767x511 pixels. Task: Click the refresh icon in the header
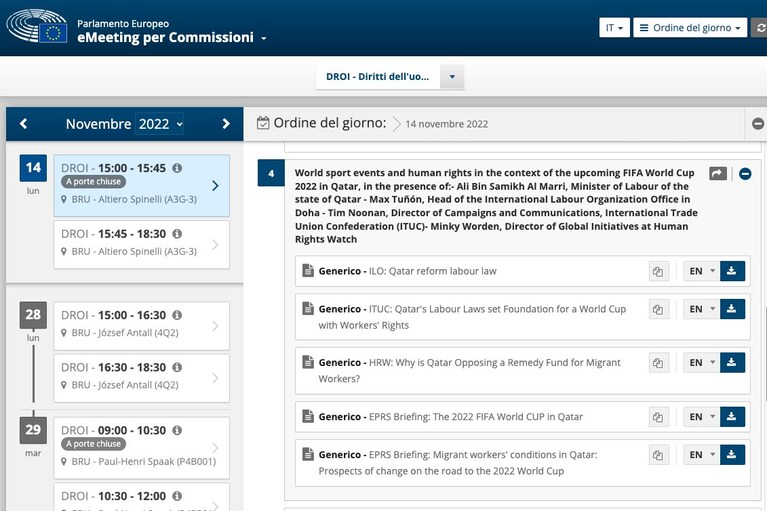point(760,28)
